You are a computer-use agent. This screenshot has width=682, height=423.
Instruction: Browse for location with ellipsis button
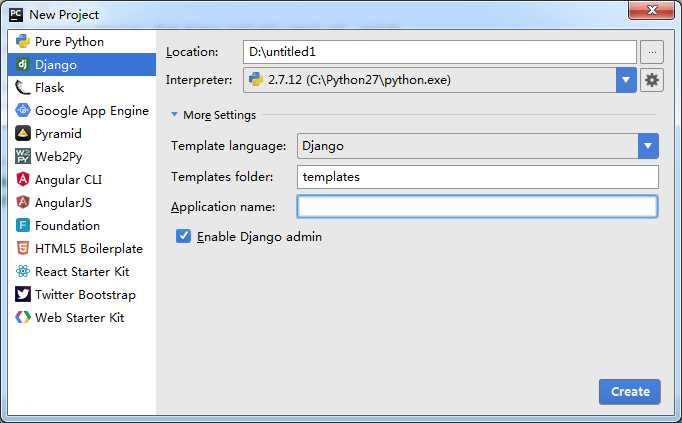[652, 52]
